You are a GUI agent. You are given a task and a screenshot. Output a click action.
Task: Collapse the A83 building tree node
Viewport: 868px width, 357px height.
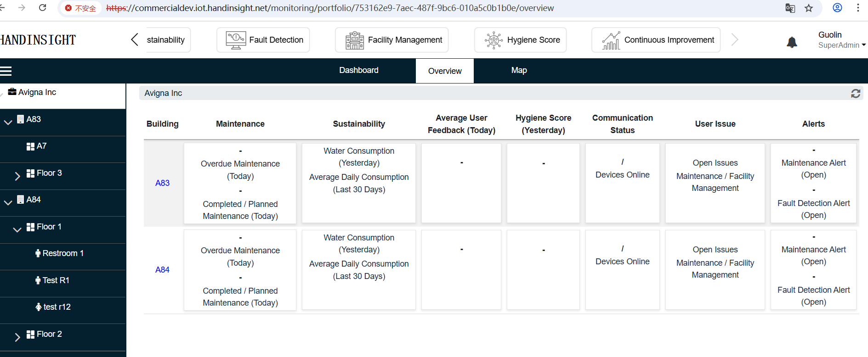(8, 122)
